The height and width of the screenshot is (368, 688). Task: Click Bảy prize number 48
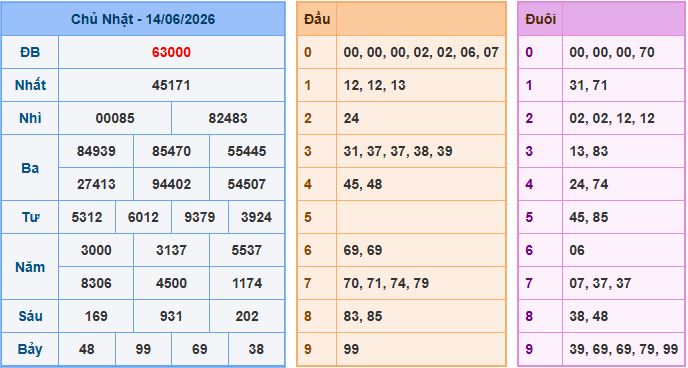pos(86,349)
